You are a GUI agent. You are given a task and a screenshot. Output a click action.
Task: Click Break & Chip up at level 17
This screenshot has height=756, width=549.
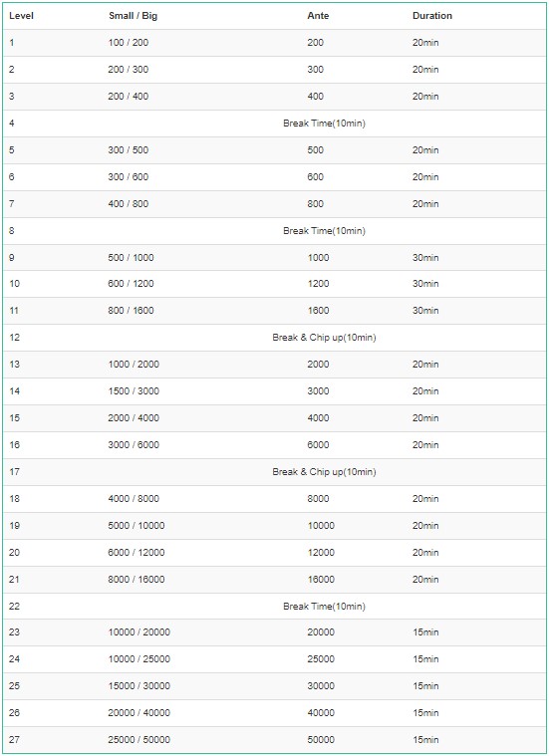coord(324,472)
